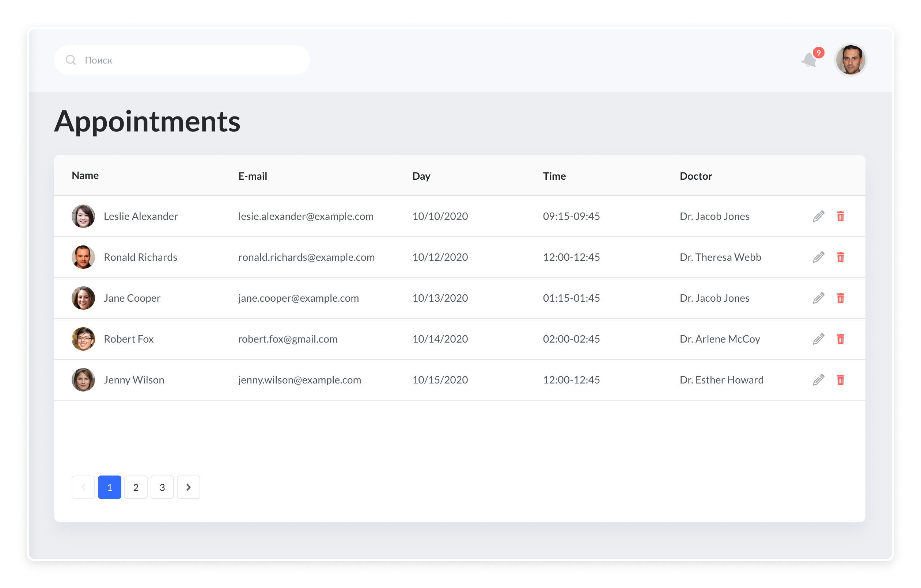Click Leslie Alexander's avatar photo
Image resolution: width=921 pixels, height=588 pixels.
click(x=83, y=216)
